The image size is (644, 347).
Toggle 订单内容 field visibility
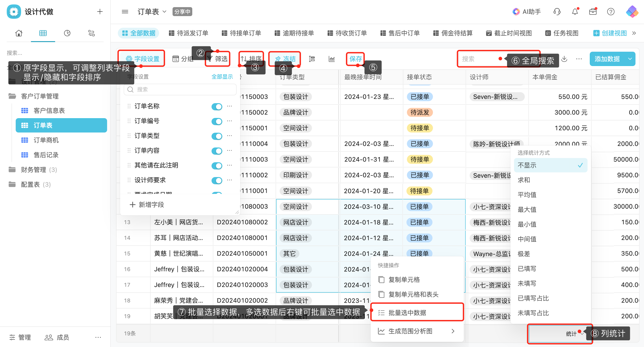(x=217, y=151)
